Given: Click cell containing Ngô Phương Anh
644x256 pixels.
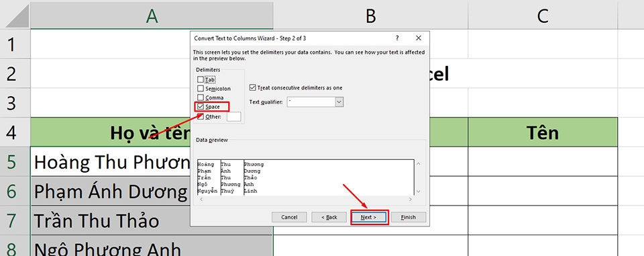Looking at the screenshot, I should click(x=152, y=246).
